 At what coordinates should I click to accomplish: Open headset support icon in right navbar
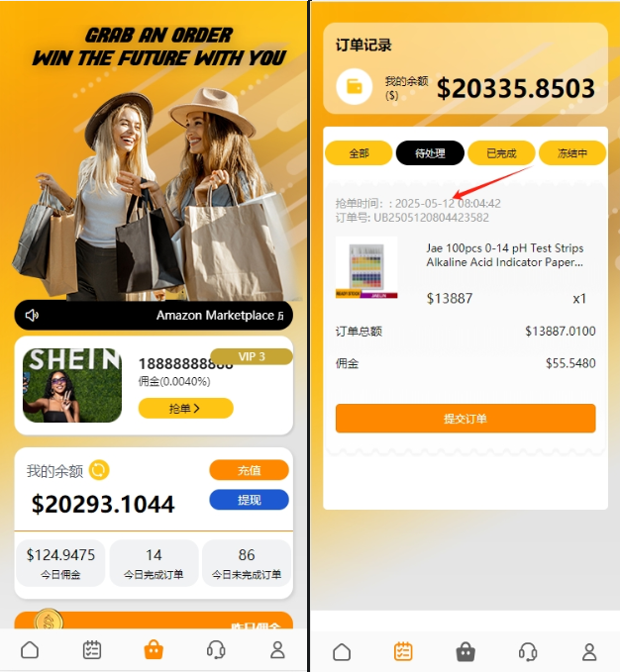coord(527,652)
